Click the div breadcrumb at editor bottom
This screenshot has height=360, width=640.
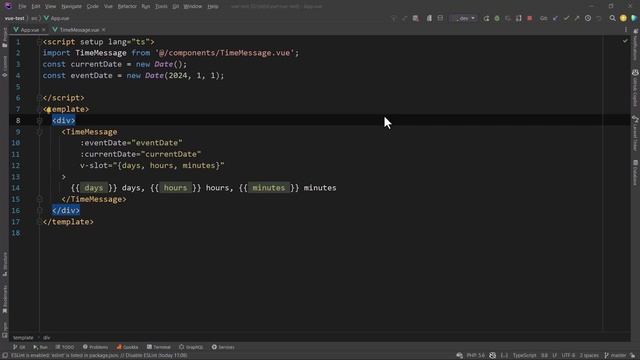[x=47, y=338]
